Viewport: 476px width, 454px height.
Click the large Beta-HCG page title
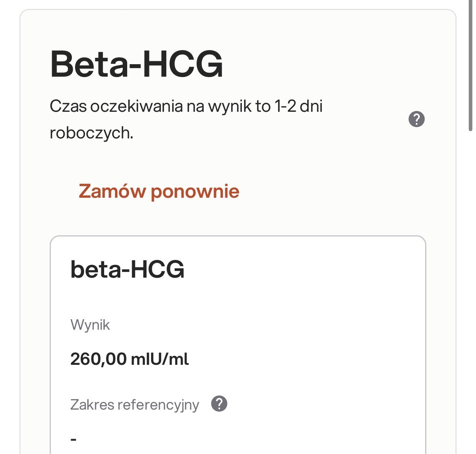(136, 64)
